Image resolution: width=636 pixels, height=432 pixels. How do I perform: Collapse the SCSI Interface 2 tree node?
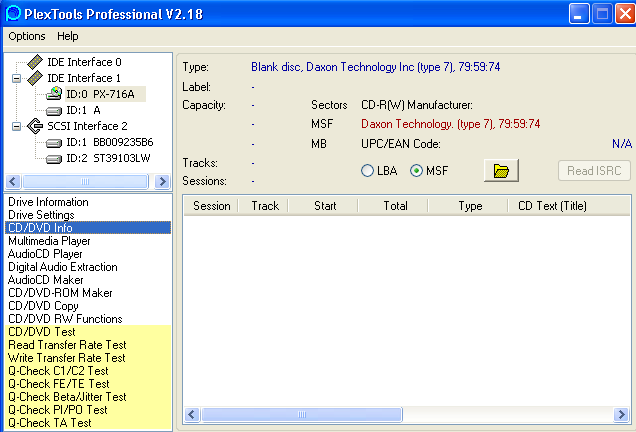16,127
